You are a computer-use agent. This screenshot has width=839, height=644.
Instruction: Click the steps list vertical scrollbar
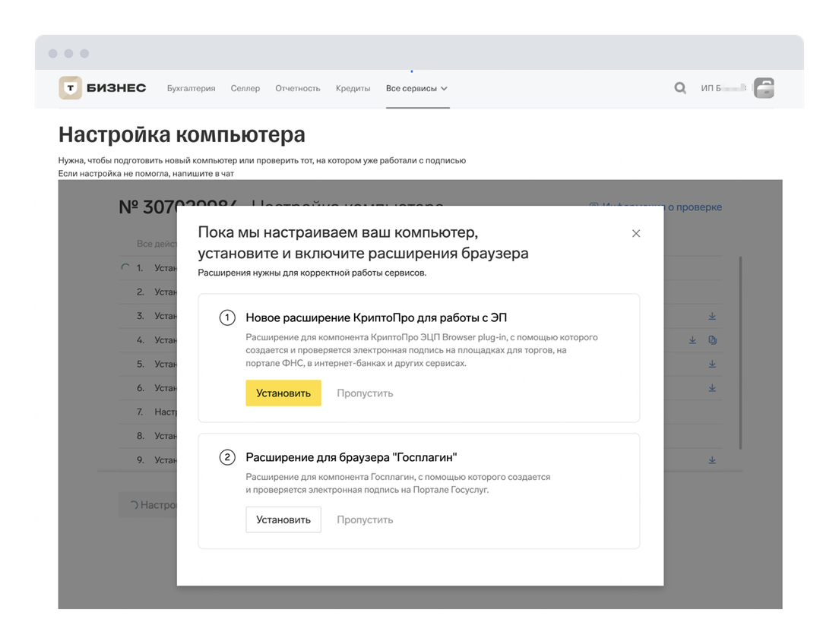click(x=740, y=353)
